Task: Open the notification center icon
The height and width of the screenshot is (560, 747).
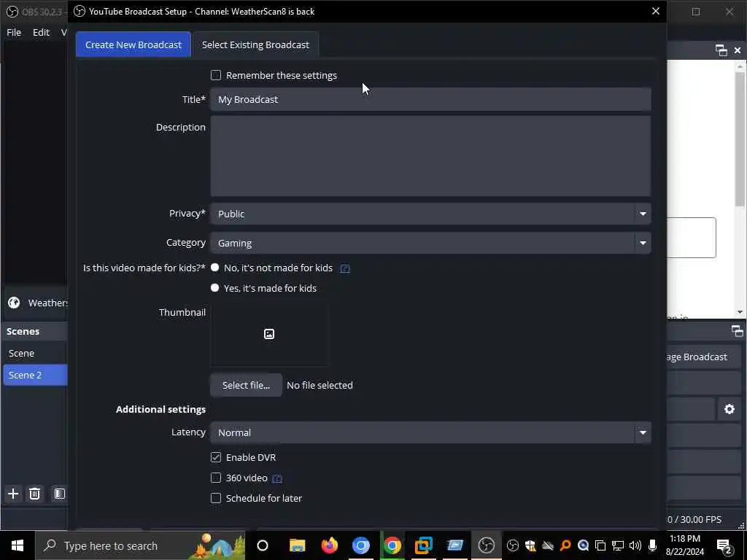Action: click(x=724, y=547)
